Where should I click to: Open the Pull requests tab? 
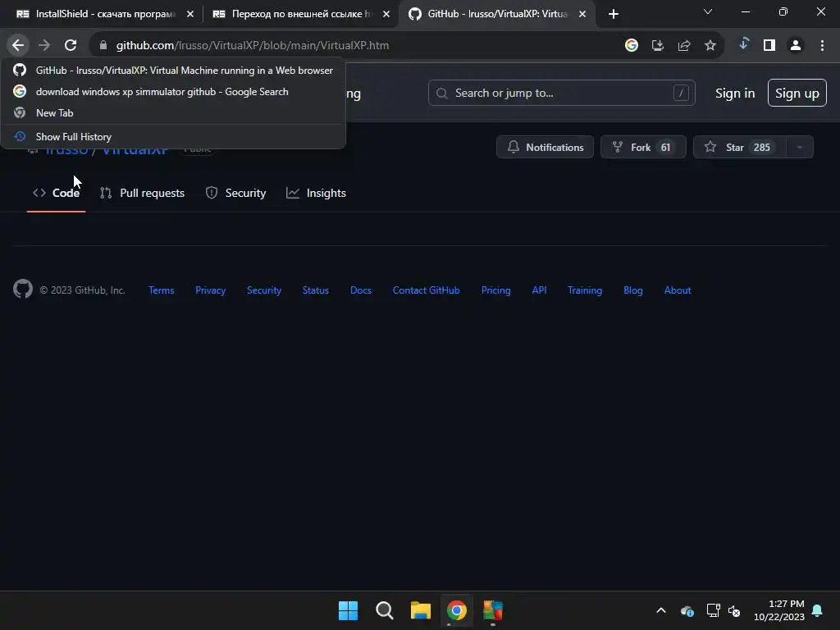point(143,193)
